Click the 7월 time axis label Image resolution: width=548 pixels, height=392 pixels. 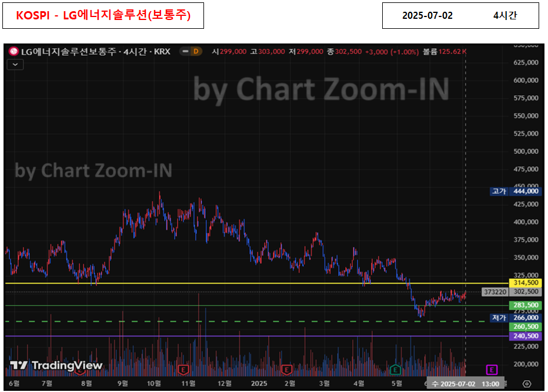tap(47, 384)
